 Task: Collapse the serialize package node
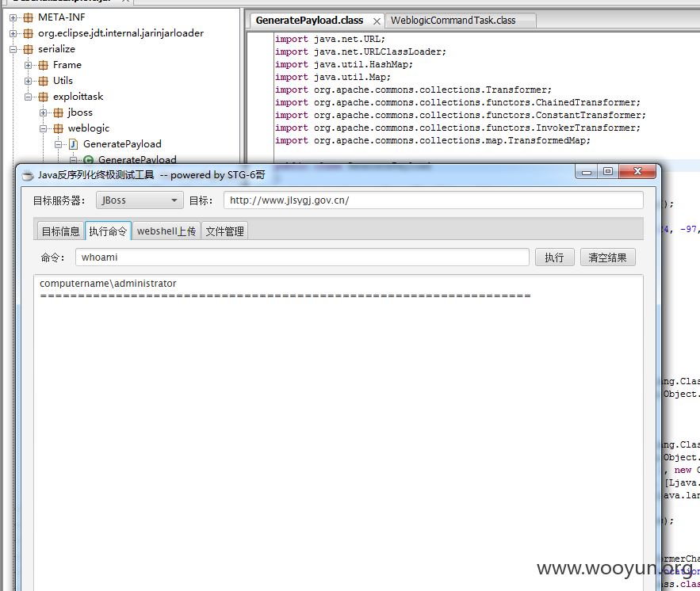click(13, 49)
